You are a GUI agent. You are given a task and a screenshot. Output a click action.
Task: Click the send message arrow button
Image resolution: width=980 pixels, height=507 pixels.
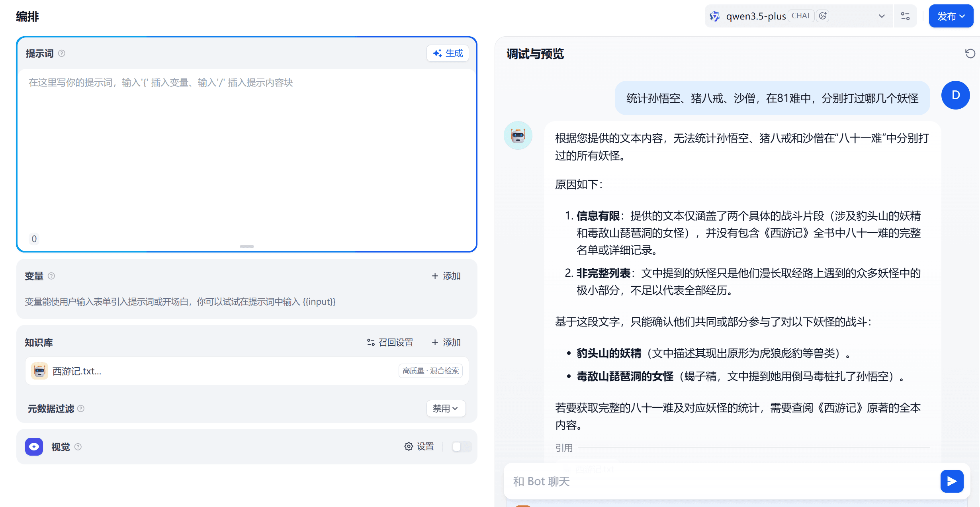coord(952,481)
